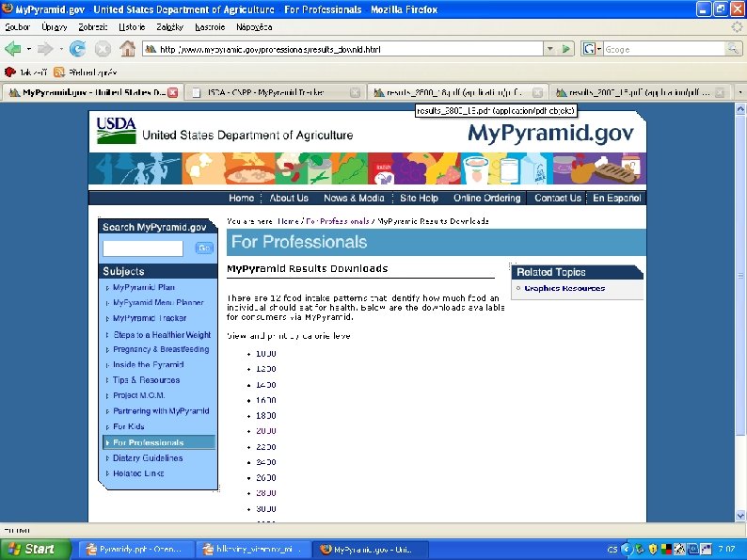Open the Google search engine dropdown
This screenshot has height=560, width=747.
592,49
